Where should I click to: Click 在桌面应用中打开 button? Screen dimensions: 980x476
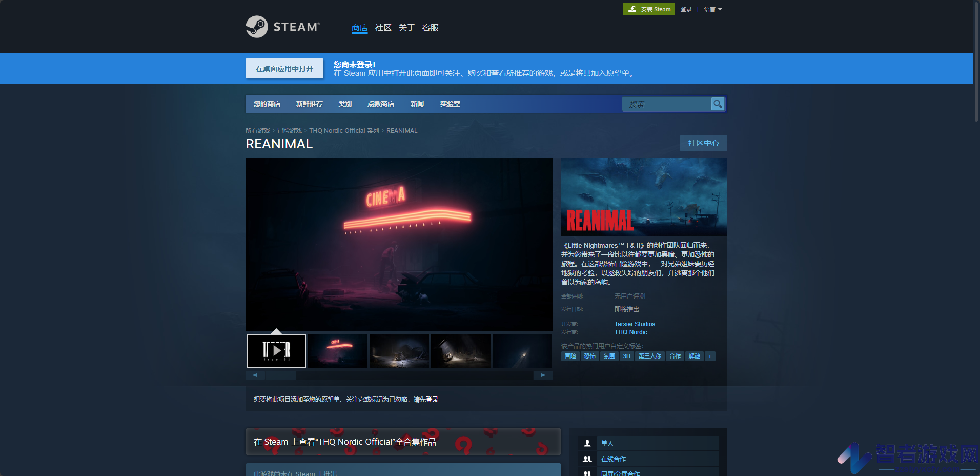[x=284, y=68]
